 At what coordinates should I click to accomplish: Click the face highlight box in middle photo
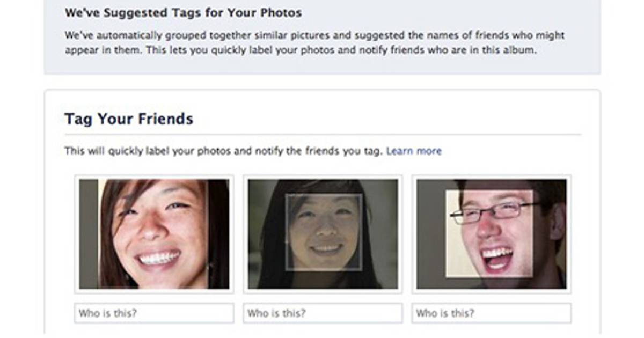pyautogui.click(x=324, y=232)
